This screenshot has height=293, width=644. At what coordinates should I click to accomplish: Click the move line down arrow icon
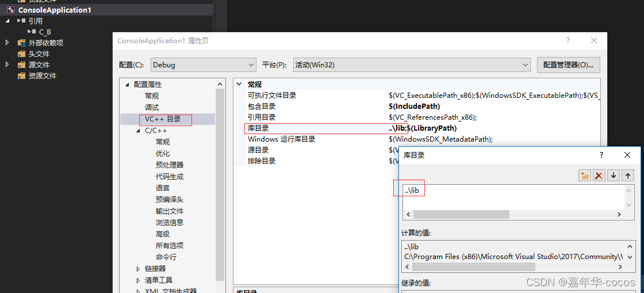[614, 176]
